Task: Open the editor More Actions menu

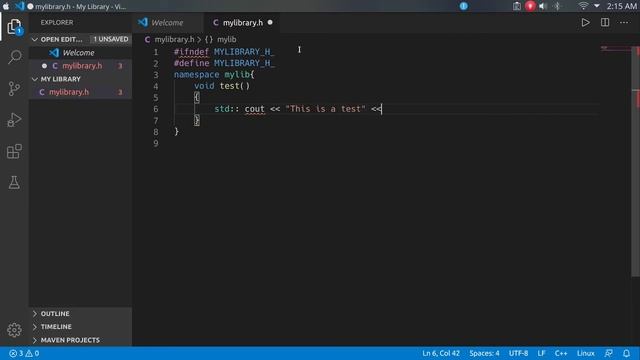Action: pyautogui.click(x=624, y=22)
